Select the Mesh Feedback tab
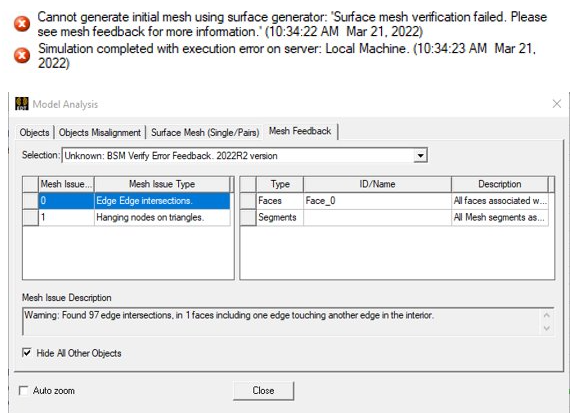 tap(300, 131)
